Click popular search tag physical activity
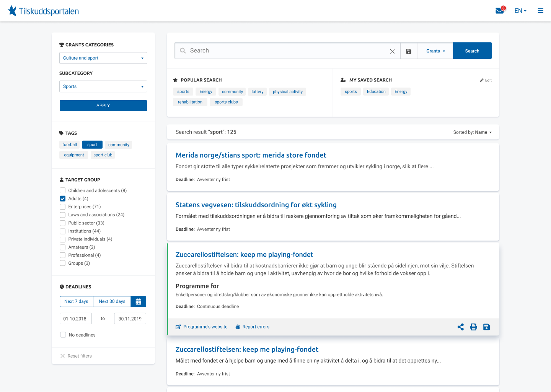This screenshot has height=392, width=551. tap(288, 92)
